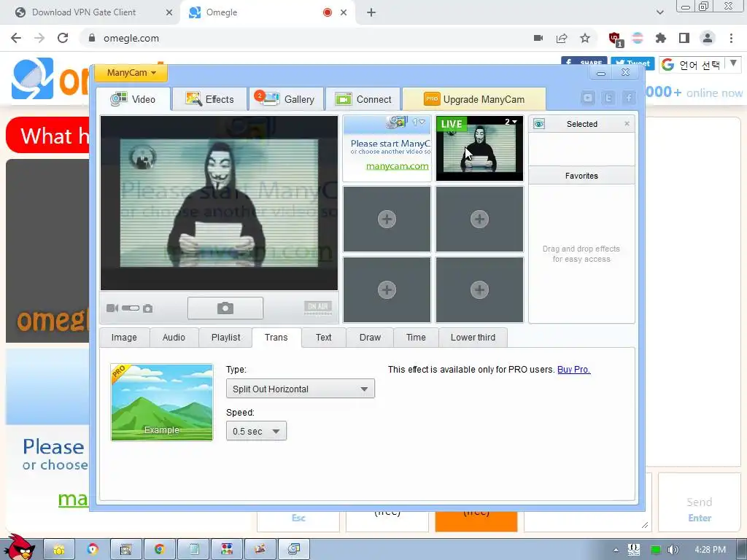747x560 pixels.
Task: Click ManyCam's Twitter icon
Action: pyautogui.click(x=608, y=98)
